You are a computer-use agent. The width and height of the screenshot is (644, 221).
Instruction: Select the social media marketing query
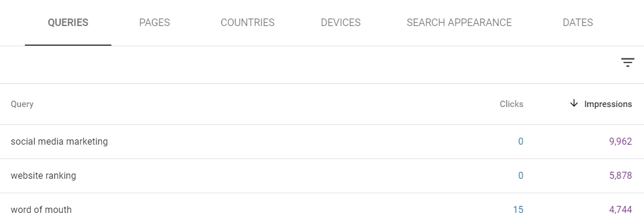pyautogui.click(x=59, y=141)
